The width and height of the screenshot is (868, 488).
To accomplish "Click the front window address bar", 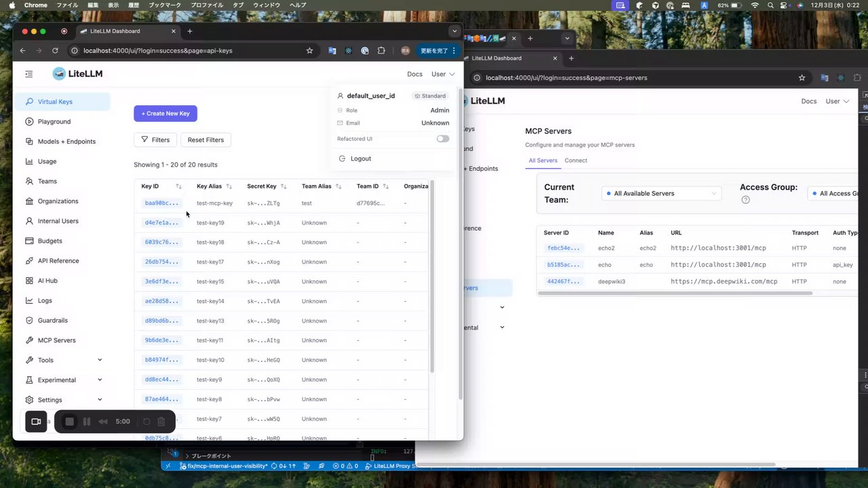I will tap(192, 50).
